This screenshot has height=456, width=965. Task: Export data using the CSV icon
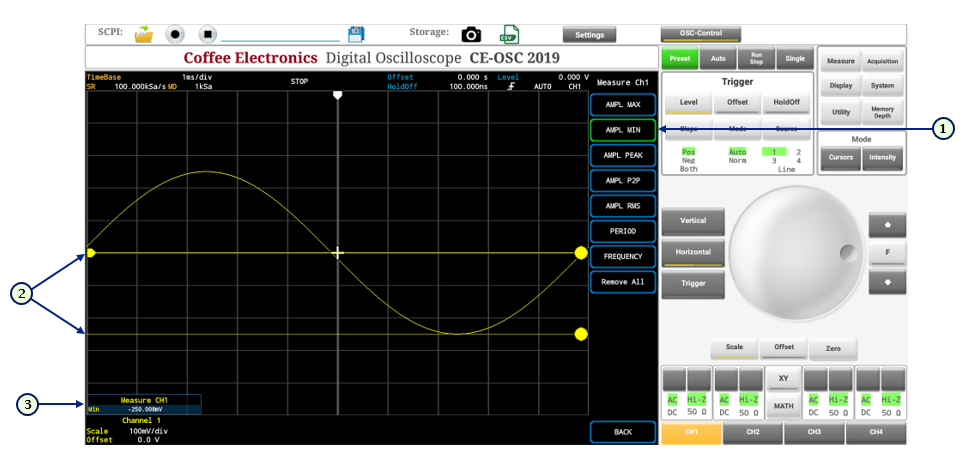(510, 34)
